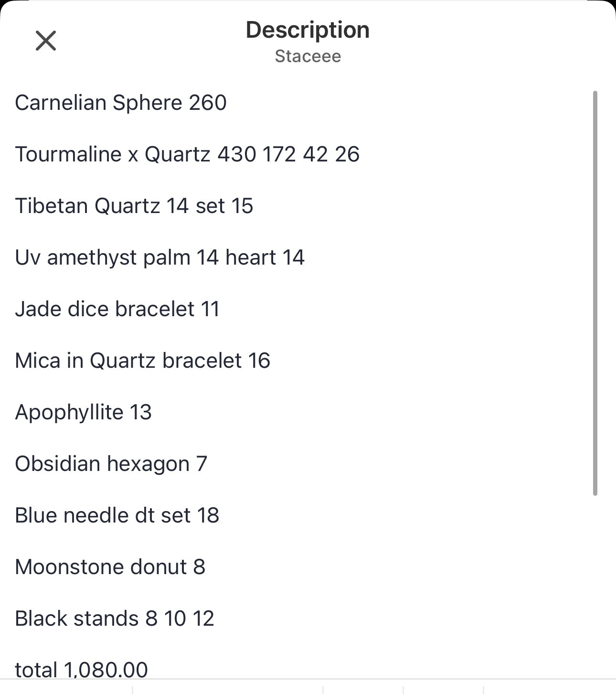The height and width of the screenshot is (694, 616).
Task: Tap the Staceee subtitle name
Action: pyautogui.click(x=308, y=56)
